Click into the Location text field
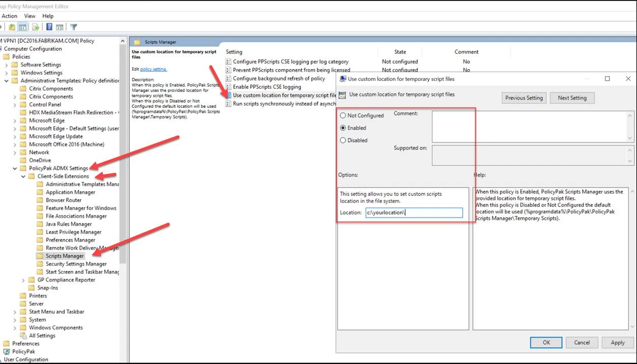Image resolution: width=637 pixels, height=364 pixels. coord(414,213)
